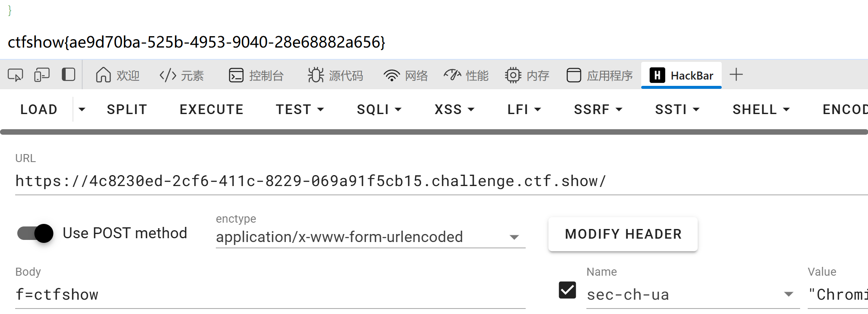Expand the LOAD dropdown arrow

point(82,109)
